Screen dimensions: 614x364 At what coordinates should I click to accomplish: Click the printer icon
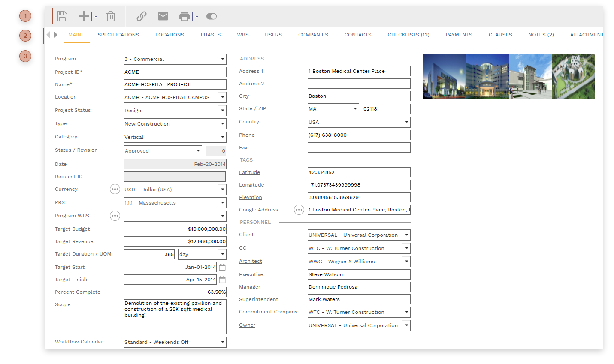pos(185,16)
